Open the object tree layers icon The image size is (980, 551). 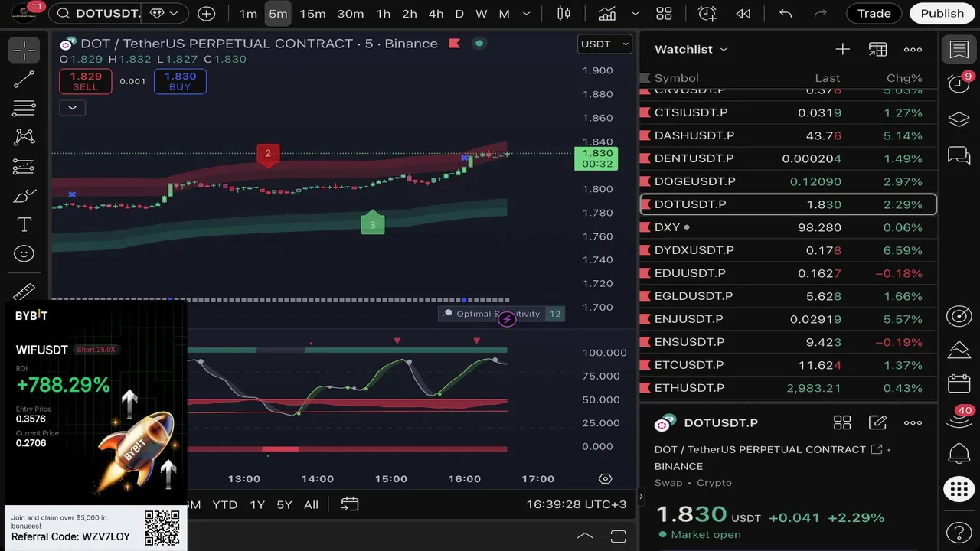[959, 119]
